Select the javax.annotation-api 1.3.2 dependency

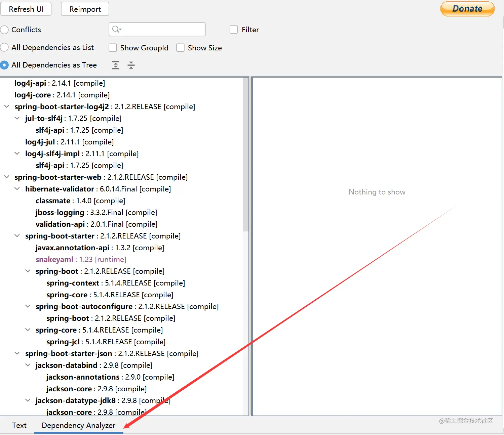[x=100, y=248]
